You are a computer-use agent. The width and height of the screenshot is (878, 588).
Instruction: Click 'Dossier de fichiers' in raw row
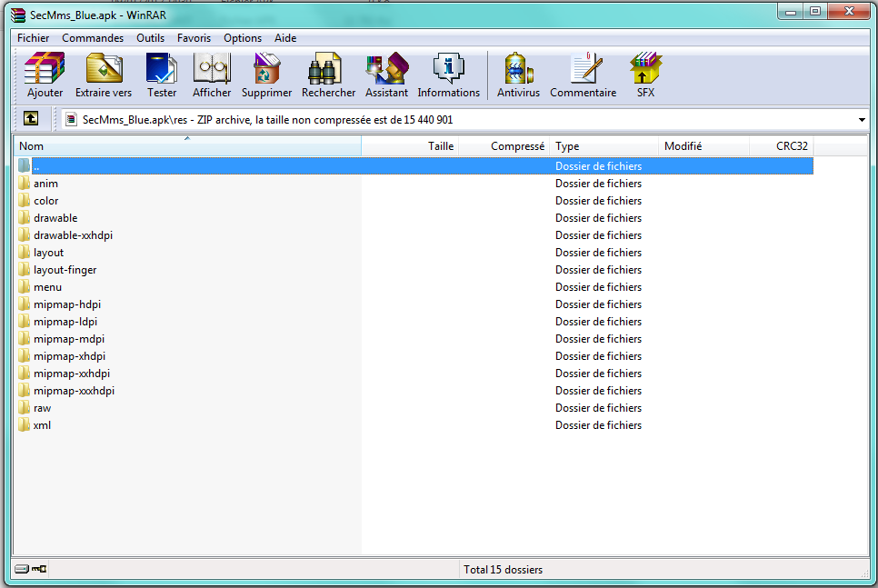(x=598, y=408)
